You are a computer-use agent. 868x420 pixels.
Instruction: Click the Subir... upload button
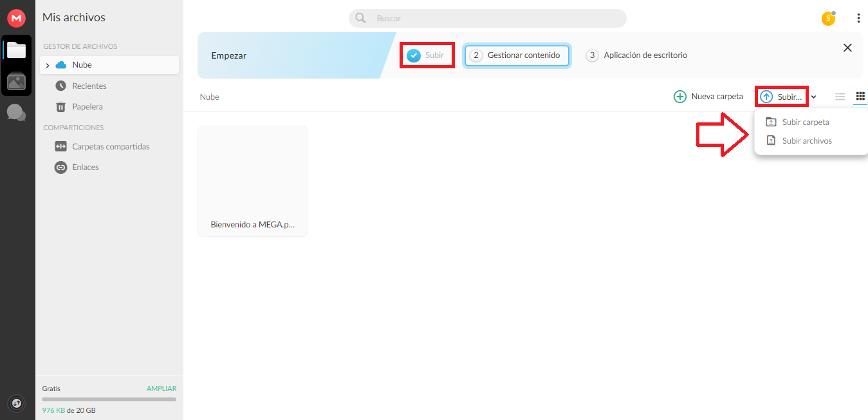[781, 97]
